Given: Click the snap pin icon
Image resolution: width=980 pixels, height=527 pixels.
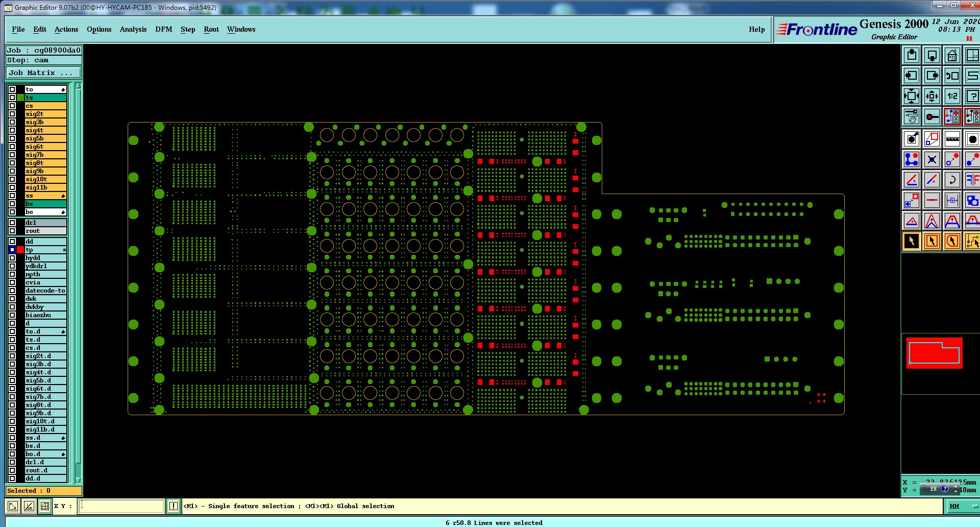Looking at the screenshot, I should tap(932, 116).
